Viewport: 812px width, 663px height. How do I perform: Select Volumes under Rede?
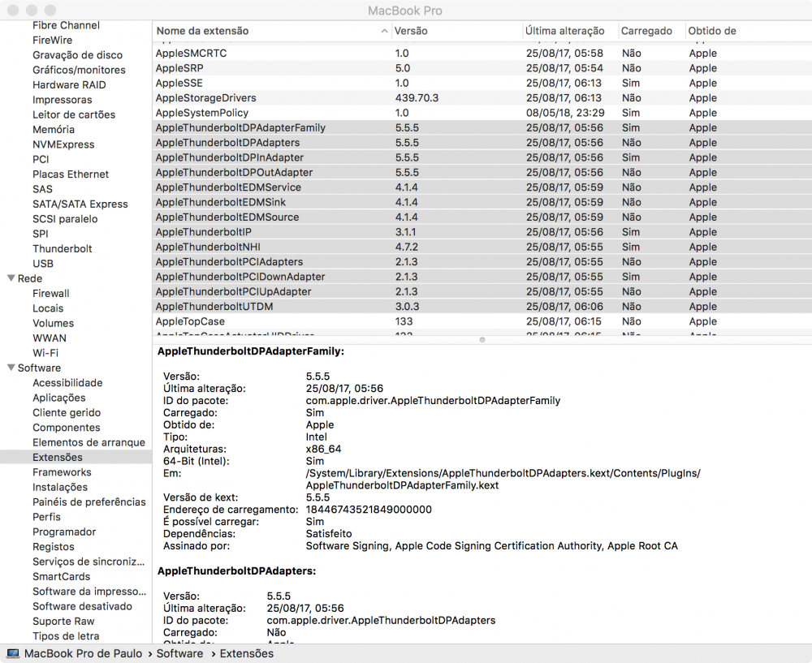[x=54, y=324]
